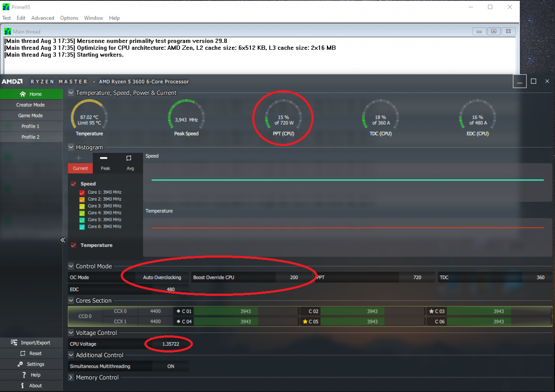Open the Advanced menu in Prime95
The image size is (555, 392).
(42, 18)
